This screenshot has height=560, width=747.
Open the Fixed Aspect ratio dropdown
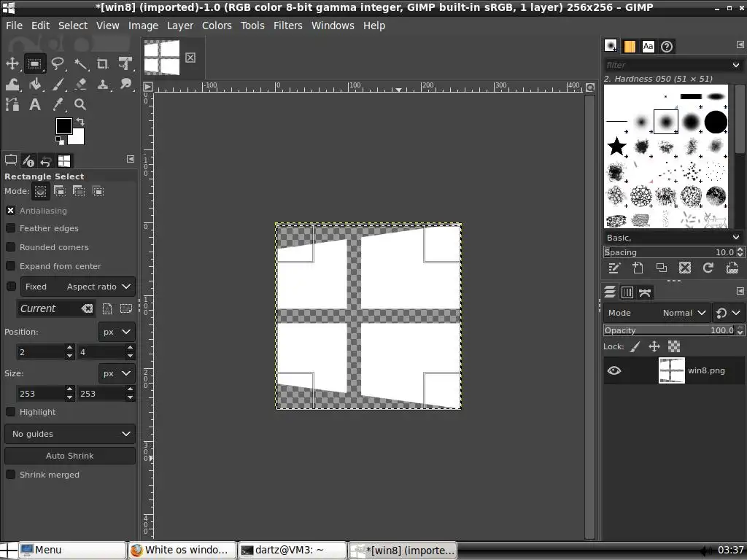coord(77,287)
